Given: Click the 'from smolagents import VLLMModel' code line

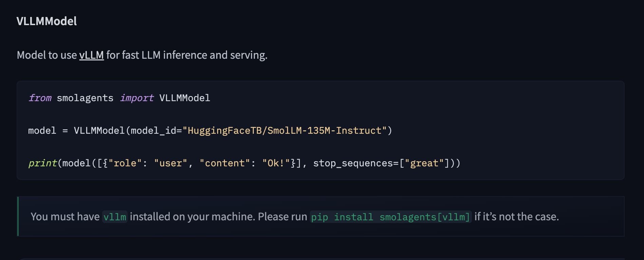Looking at the screenshot, I should point(119,98).
